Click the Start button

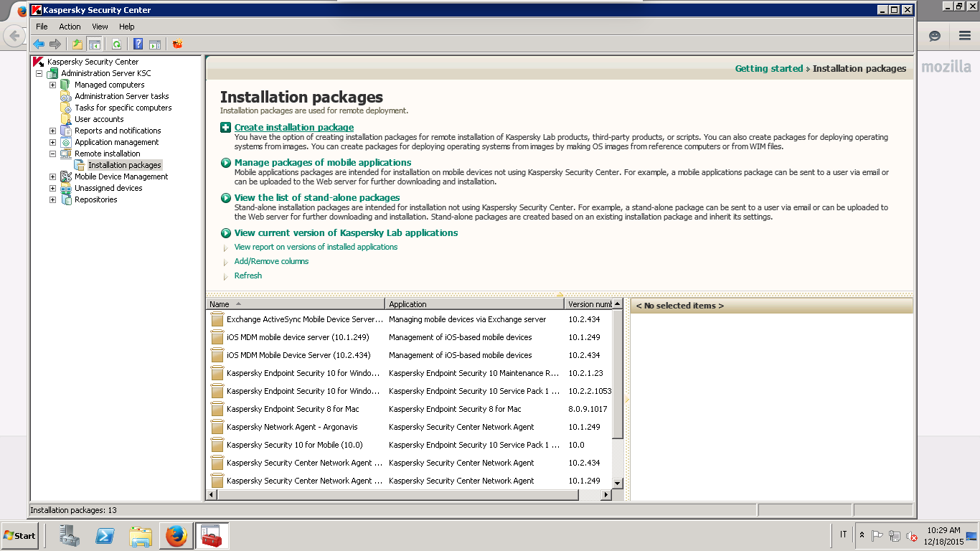(x=19, y=535)
